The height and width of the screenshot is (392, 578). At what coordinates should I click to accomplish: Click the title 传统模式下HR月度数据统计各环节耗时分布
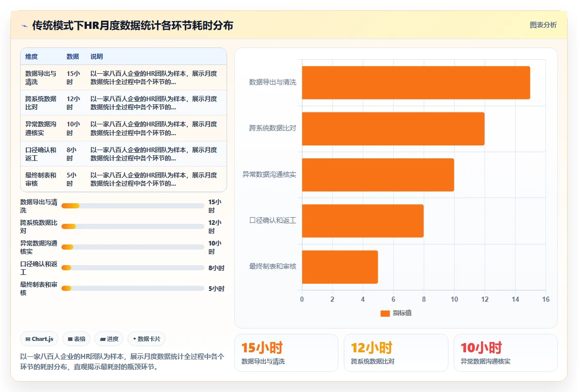133,25
